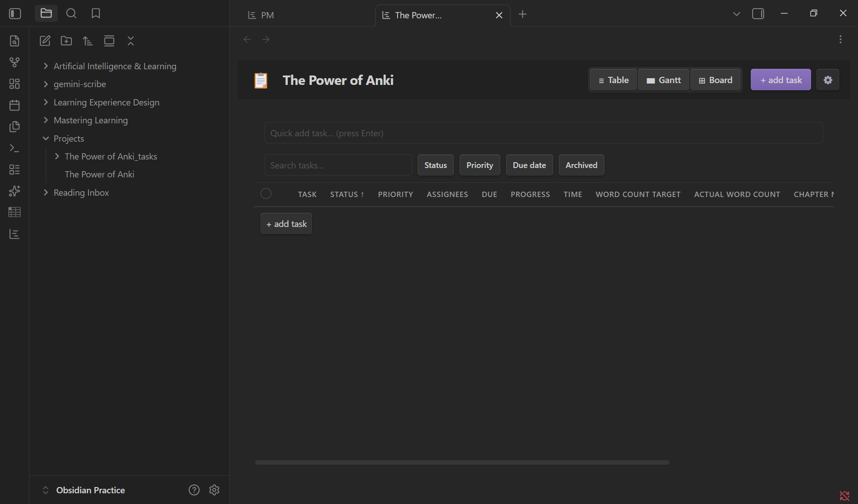Create a new folder icon
Viewport: 858px width, 504px height.
66,41
